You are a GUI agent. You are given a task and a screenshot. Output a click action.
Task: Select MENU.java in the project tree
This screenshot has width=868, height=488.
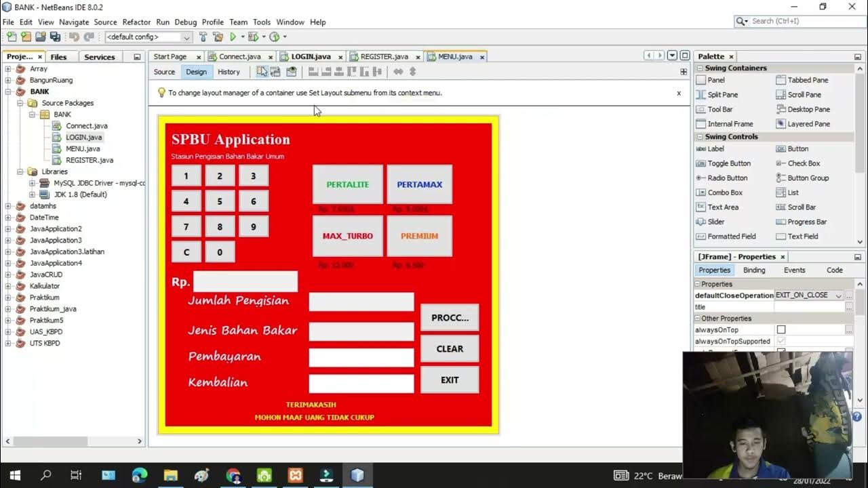pyautogui.click(x=83, y=148)
